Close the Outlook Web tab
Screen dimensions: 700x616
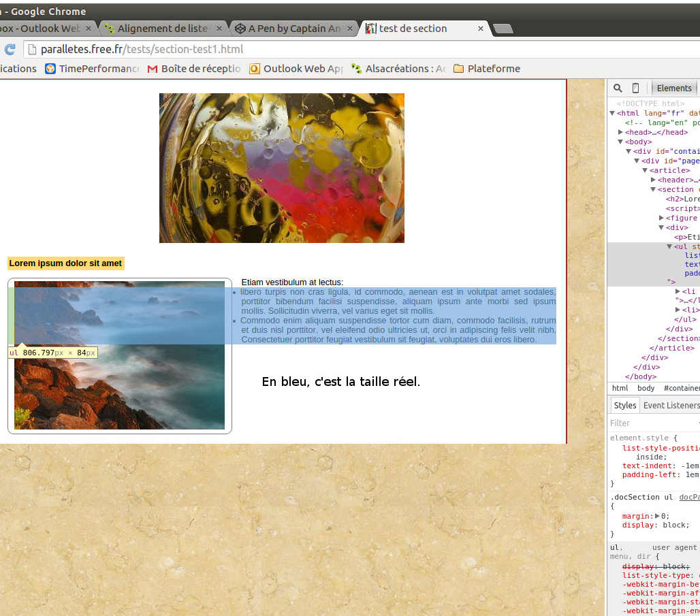[x=89, y=29]
